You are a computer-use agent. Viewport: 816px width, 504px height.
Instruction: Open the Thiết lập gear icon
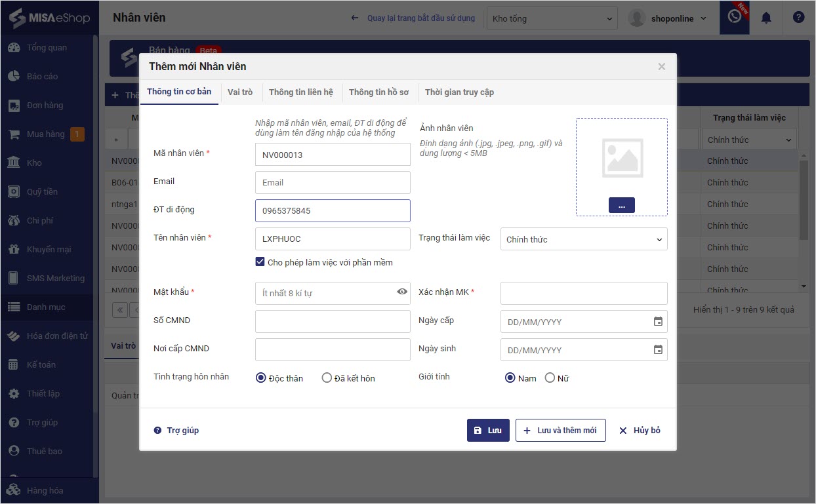[x=14, y=393]
